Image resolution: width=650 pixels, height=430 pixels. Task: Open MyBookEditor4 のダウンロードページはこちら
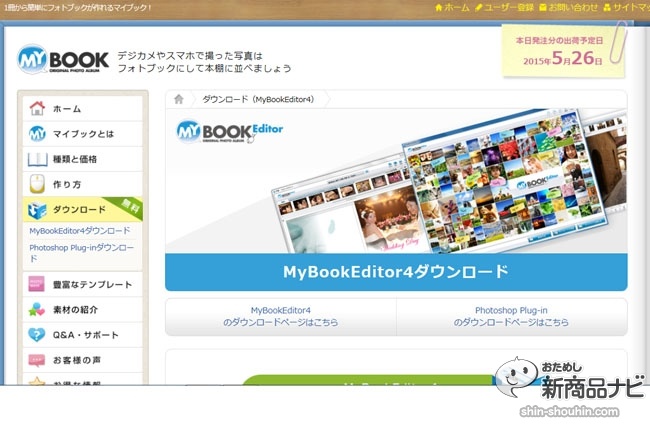click(x=281, y=316)
